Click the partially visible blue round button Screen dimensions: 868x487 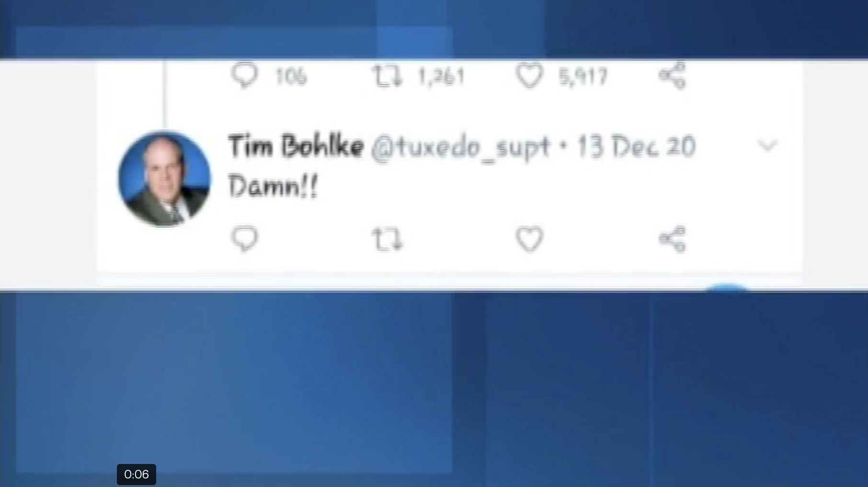click(727, 287)
